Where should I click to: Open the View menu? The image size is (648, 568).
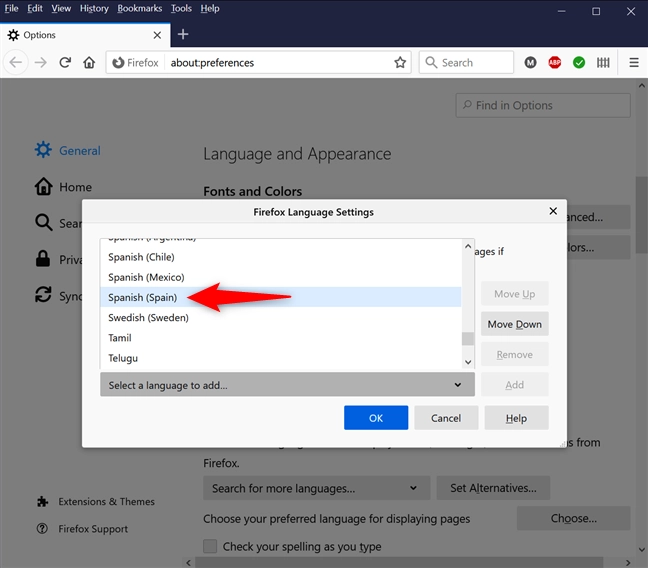tap(61, 8)
